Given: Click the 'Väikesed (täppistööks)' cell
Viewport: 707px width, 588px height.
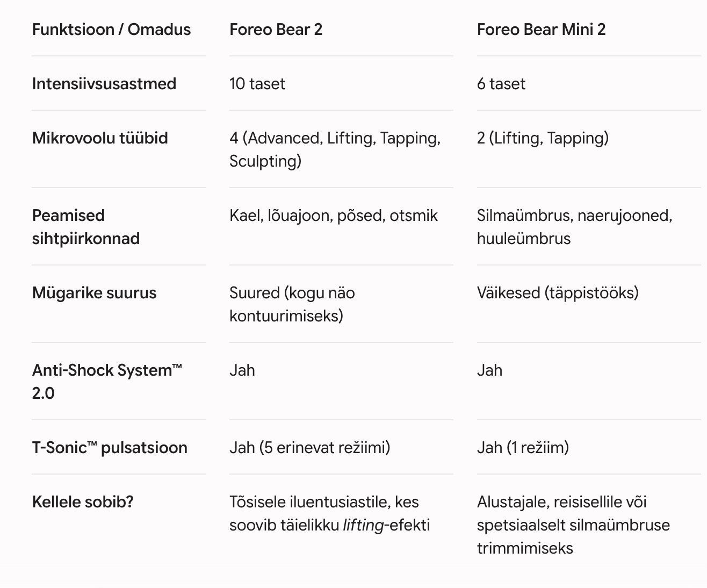Looking at the screenshot, I should point(558,293).
